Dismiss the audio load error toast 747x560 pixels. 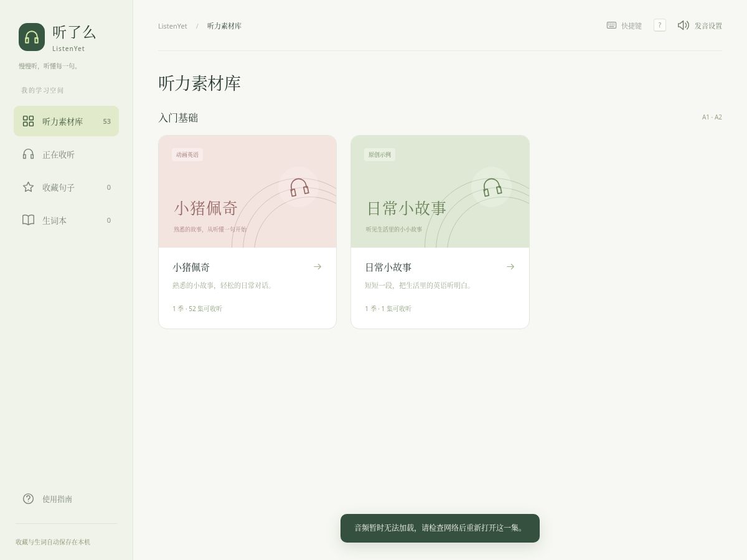[440, 528]
